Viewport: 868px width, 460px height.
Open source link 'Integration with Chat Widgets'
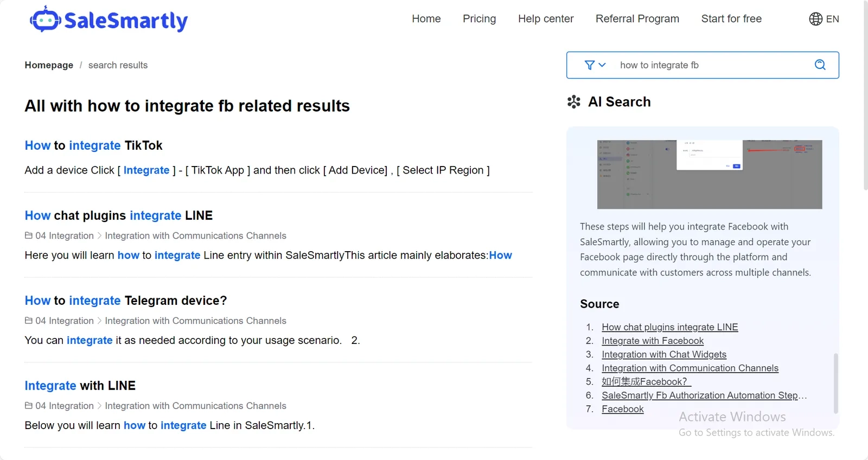point(664,354)
